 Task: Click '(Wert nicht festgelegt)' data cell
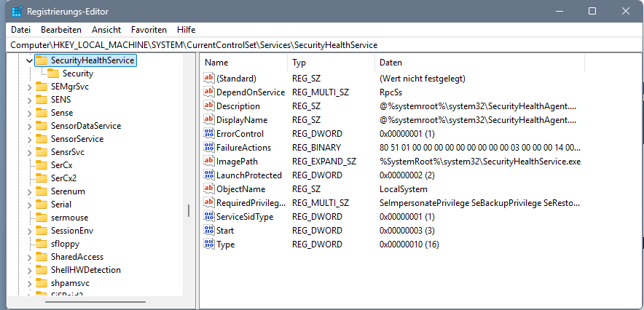tap(423, 78)
